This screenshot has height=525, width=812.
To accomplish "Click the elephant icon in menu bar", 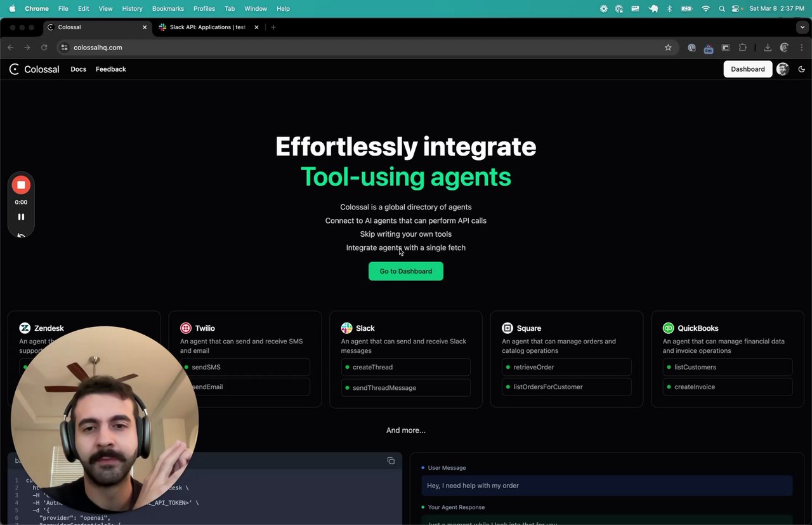I will (x=653, y=9).
